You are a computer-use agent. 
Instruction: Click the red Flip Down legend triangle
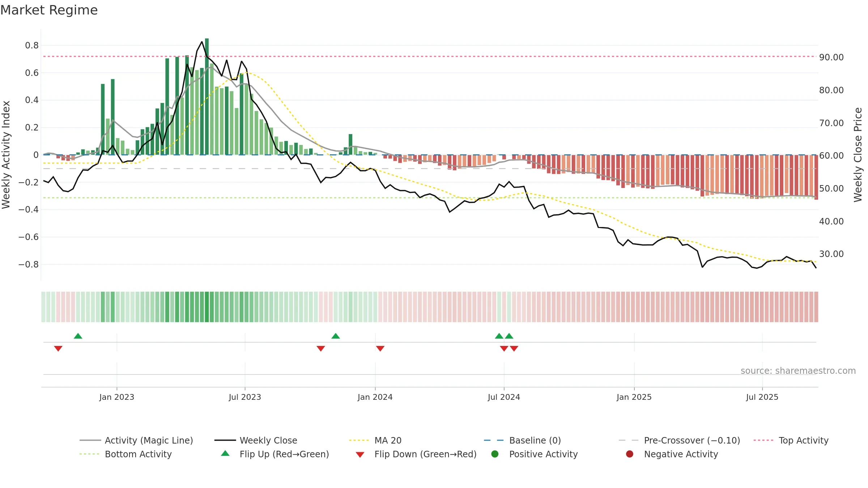[x=360, y=455]
